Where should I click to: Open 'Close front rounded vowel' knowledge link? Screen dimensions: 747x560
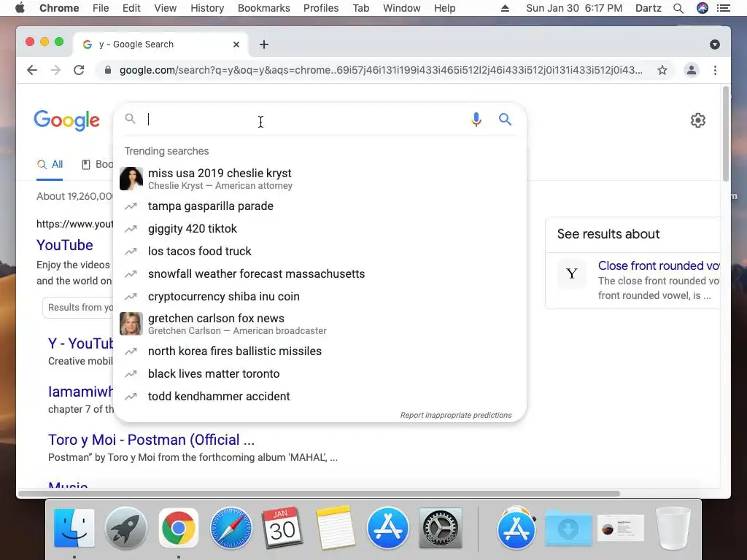(x=659, y=265)
